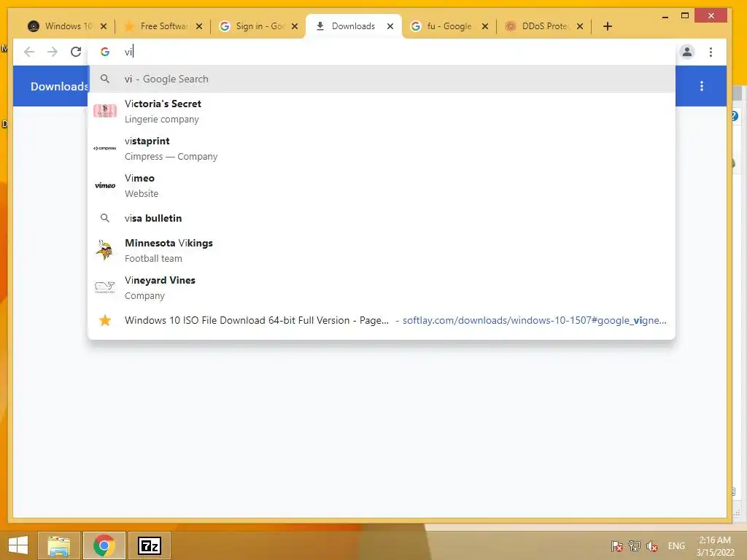Open File Explorer from the taskbar

(59, 545)
